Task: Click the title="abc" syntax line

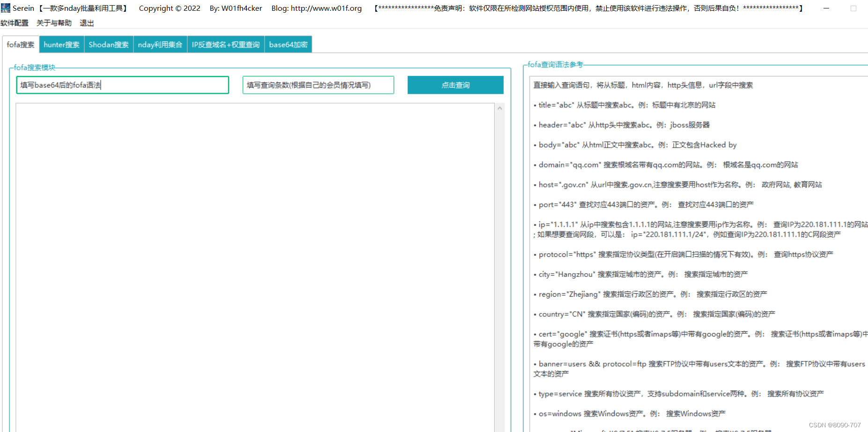Action: pos(625,105)
